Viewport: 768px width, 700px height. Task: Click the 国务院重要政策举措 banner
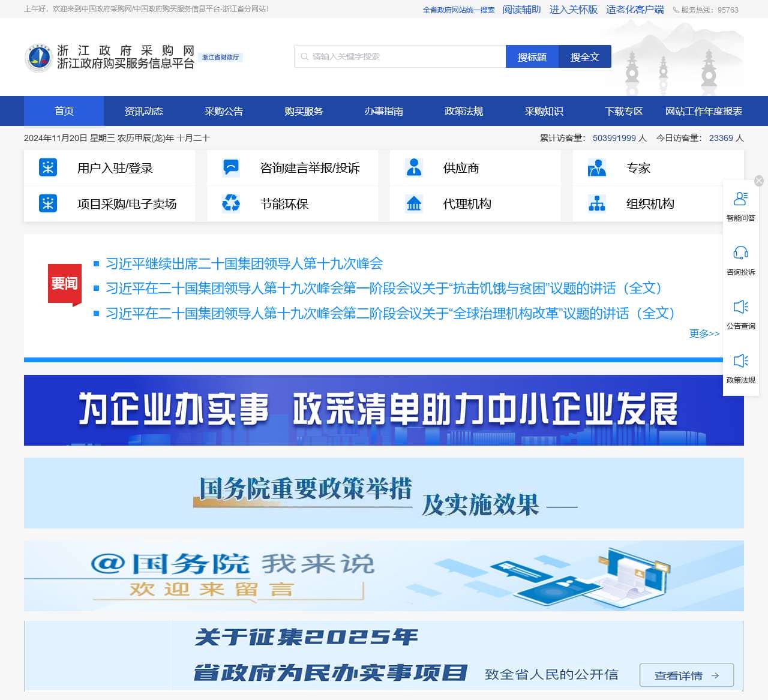[x=384, y=493]
